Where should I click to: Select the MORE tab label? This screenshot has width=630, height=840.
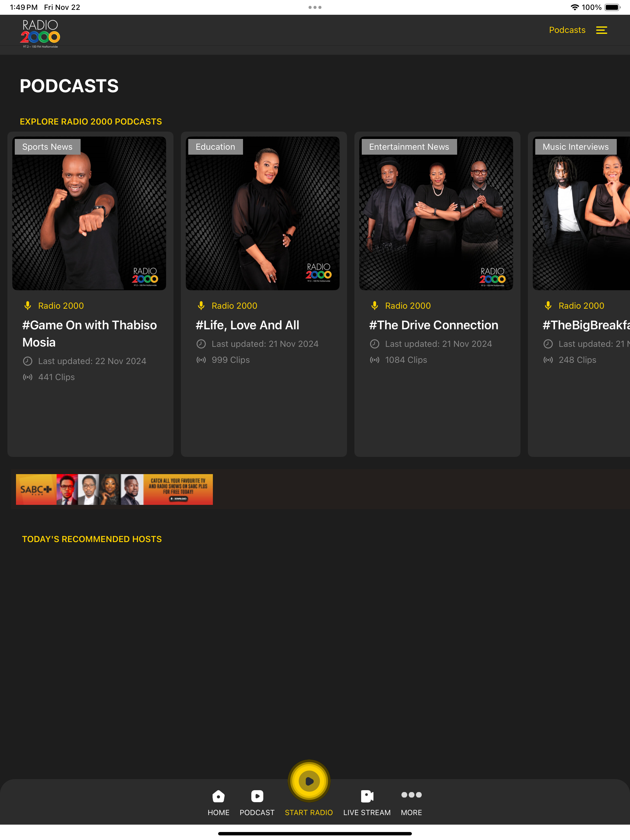click(x=412, y=813)
